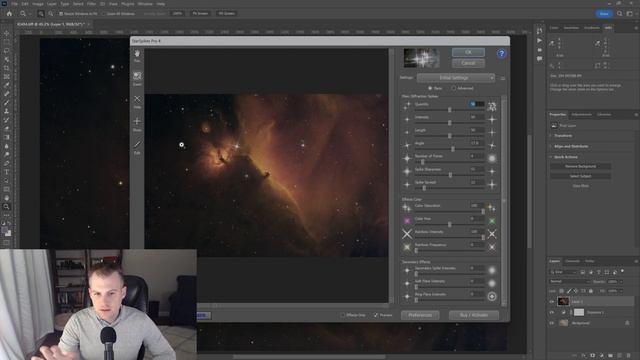Viewport: 640px width, 360px height.
Task: Click the StarSpikes settings panel vertical scrollbar
Action: (x=504, y=200)
